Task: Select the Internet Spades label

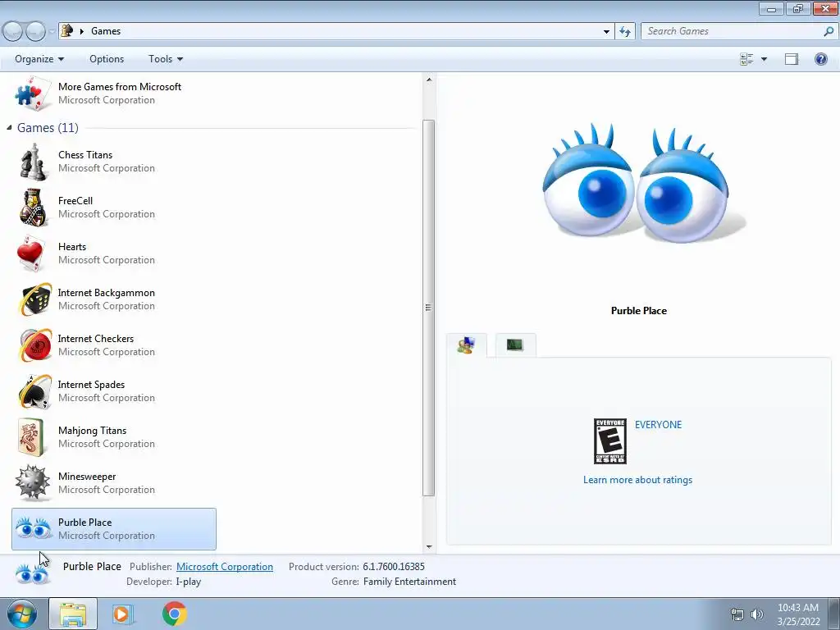Action: pos(91,385)
